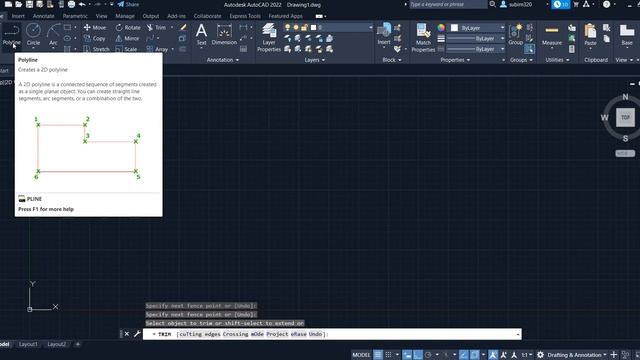Click the Open file icon
640x360 pixels.
pos(18,4)
